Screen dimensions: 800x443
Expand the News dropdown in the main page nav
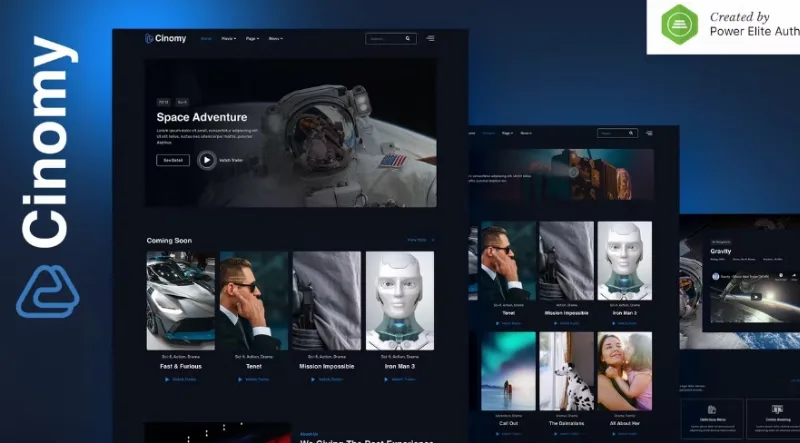pos(276,38)
